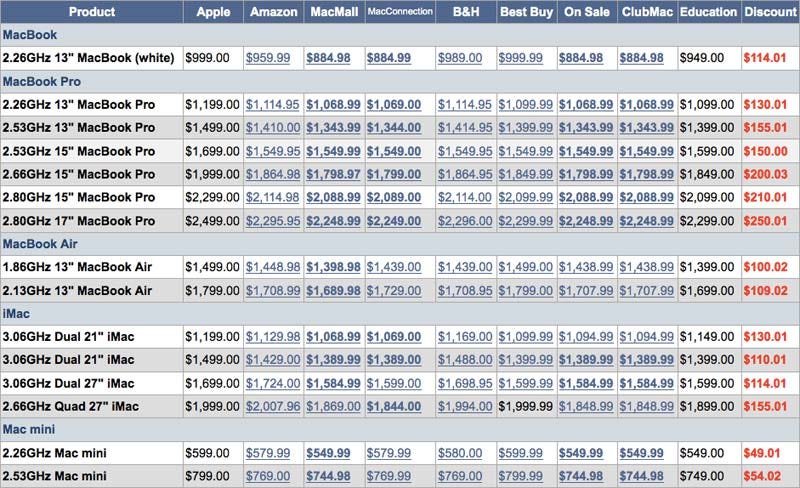
Task: Open B&H's $1,414.95 MacBook Pro link
Action: (x=465, y=128)
